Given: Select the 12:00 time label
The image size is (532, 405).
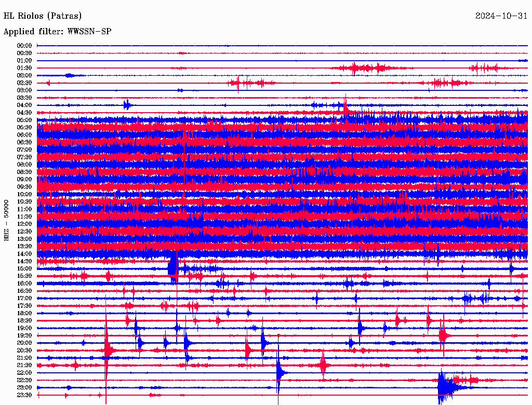Looking at the screenshot, I should (24, 224).
